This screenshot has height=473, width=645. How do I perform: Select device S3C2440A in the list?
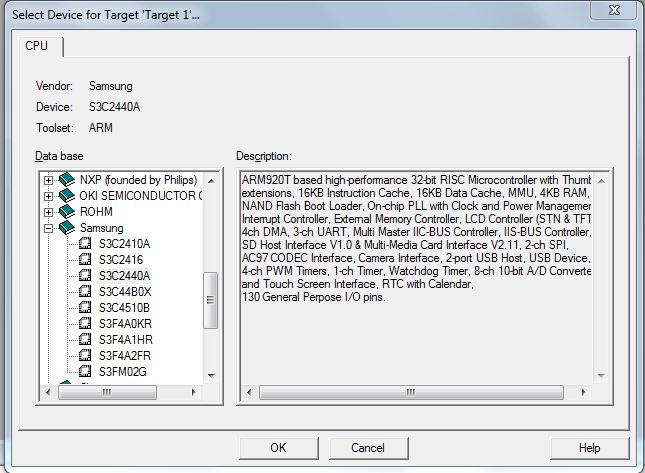point(124,276)
